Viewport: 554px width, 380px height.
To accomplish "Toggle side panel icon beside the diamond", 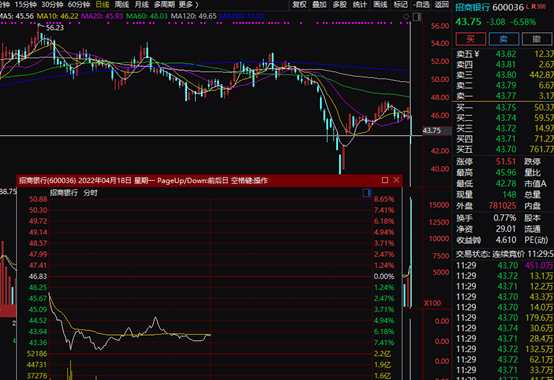I will coord(417,16).
